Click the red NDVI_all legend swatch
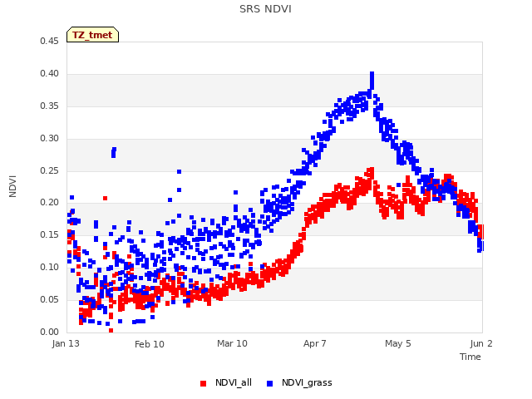 203,383
